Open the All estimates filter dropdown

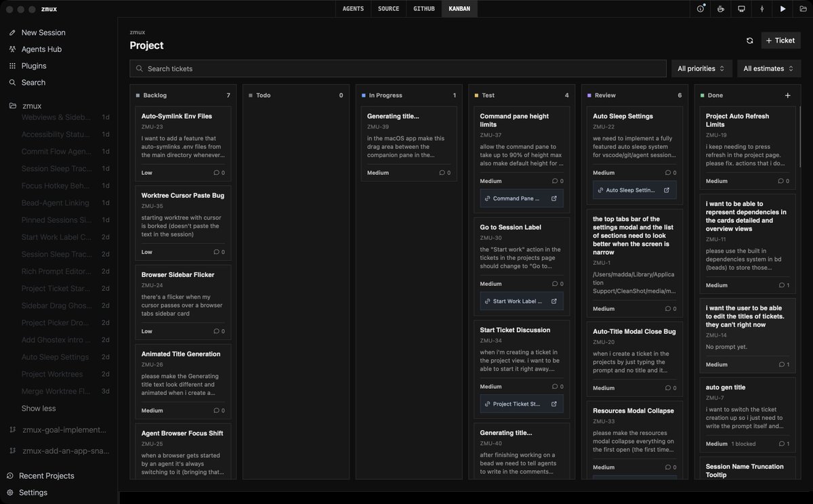pyautogui.click(x=769, y=68)
